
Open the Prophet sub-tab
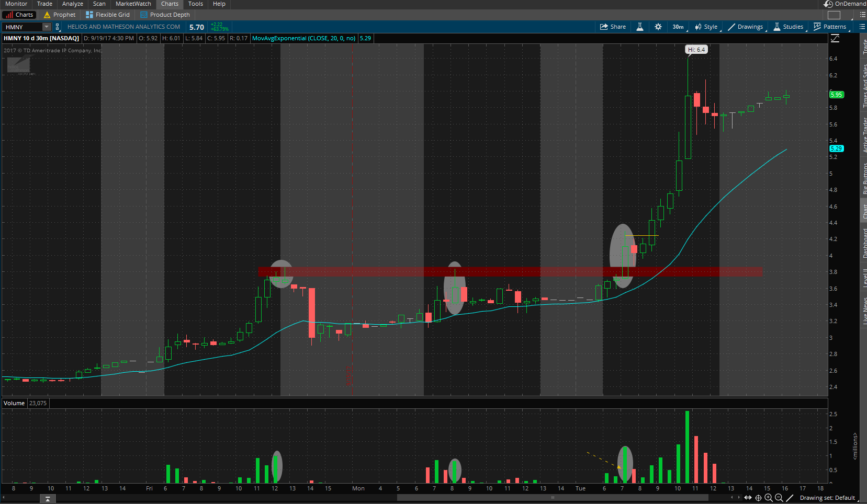[60, 15]
